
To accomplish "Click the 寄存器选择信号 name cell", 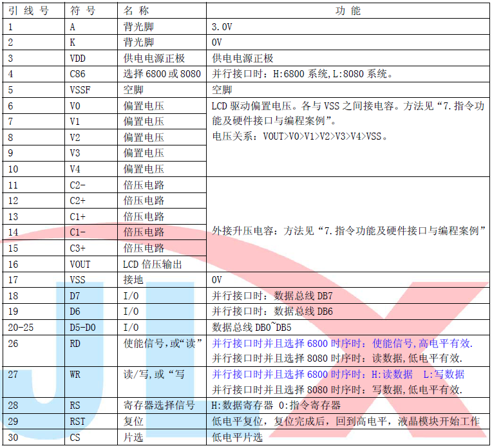I will pos(158,406).
